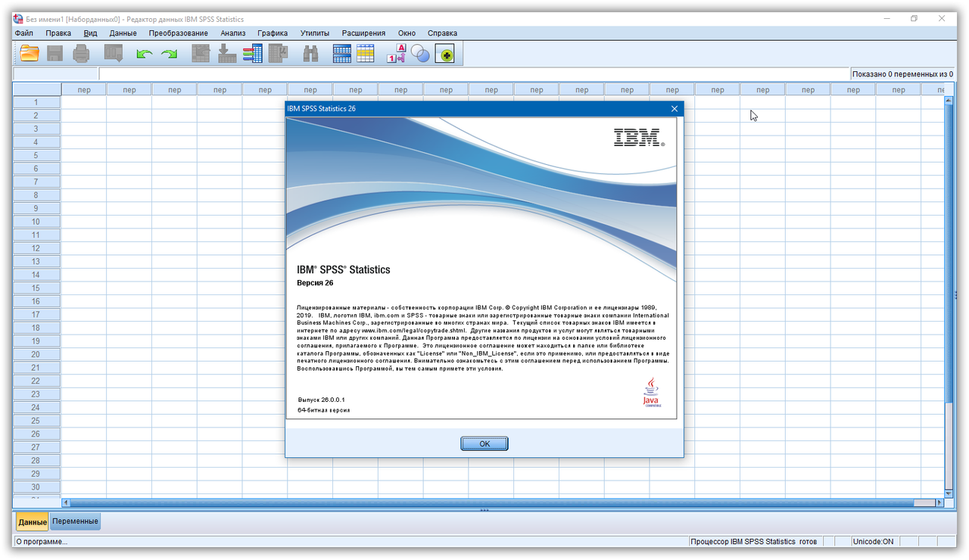Click the cell name box field
This screenshot has width=969, height=560.
pos(56,74)
